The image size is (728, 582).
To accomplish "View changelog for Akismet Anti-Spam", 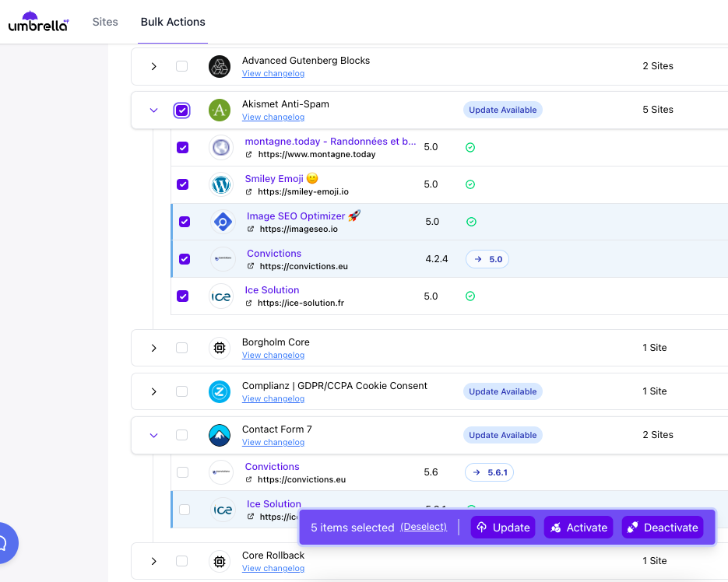I will click(273, 117).
